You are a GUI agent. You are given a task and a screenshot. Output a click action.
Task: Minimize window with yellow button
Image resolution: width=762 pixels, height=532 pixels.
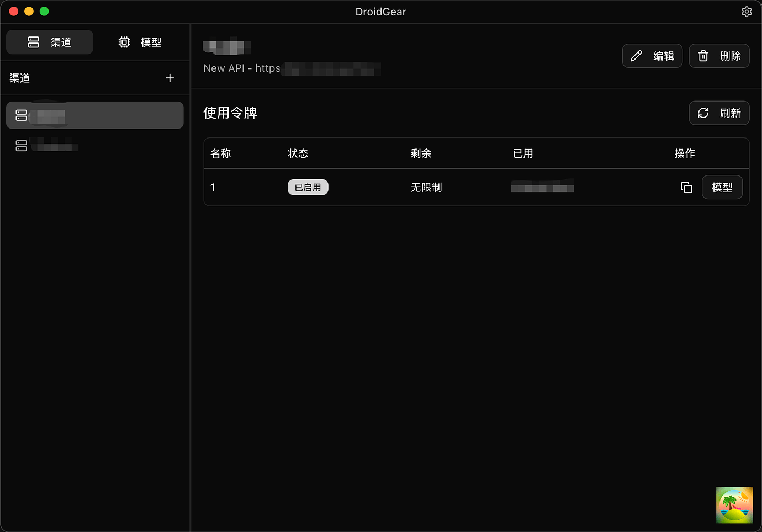click(x=29, y=11)
